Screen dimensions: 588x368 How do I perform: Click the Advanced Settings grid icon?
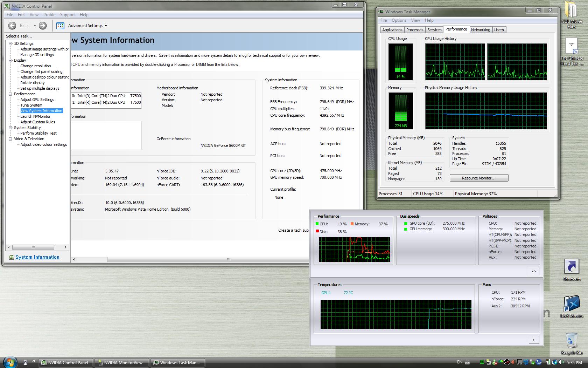click(x=60, y=26)
